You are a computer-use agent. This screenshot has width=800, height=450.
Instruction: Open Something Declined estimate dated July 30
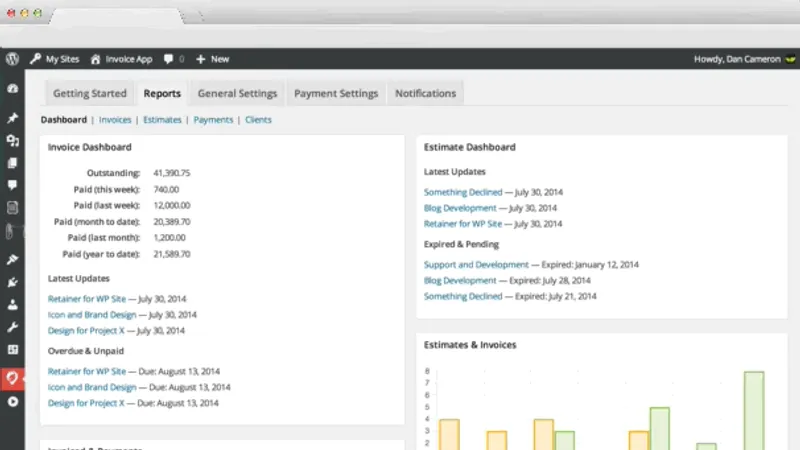click(x=463, y=192)
